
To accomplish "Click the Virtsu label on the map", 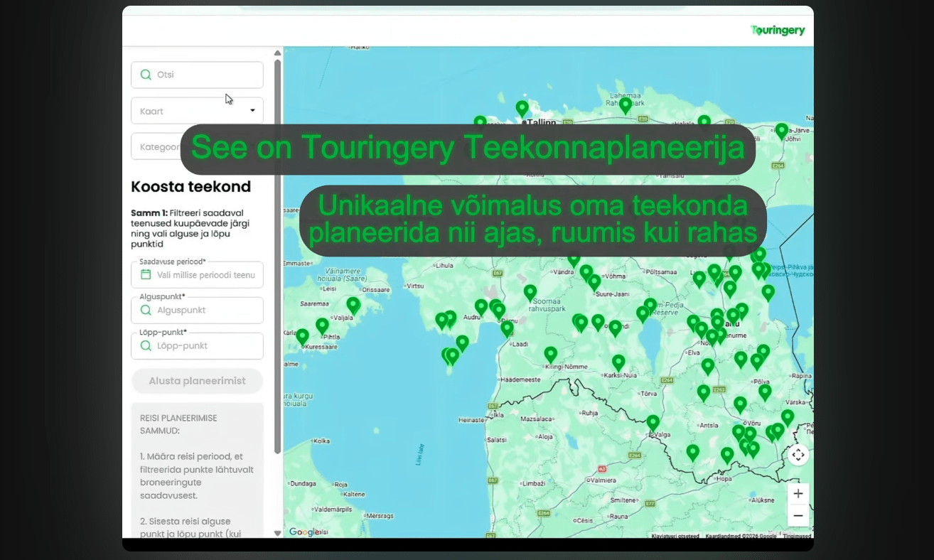I will point(414,286).
